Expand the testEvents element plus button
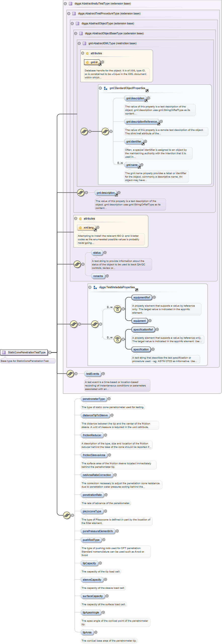The height and width of the screenshot is (644, 222). pyautogui.click(x=103, y=374)
